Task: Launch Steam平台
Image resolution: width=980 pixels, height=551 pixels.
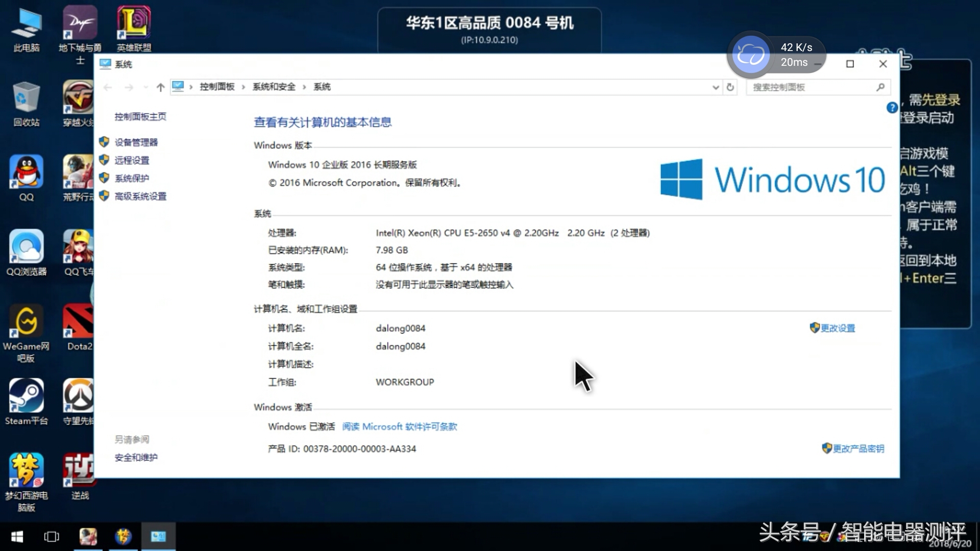Action: [x=26, y=397]
